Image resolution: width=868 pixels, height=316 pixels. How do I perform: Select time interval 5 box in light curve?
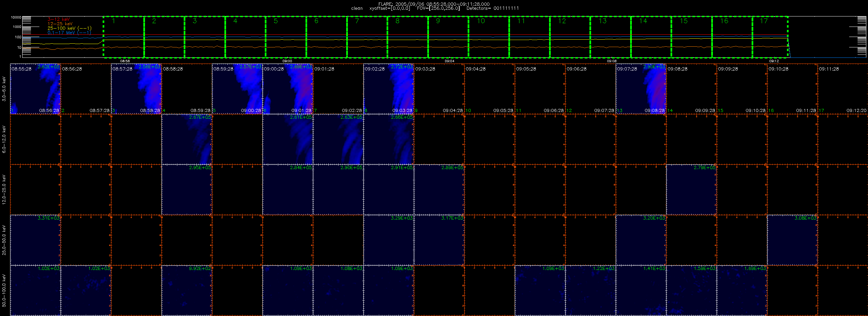pyautogui.click(x=286, y=37)
